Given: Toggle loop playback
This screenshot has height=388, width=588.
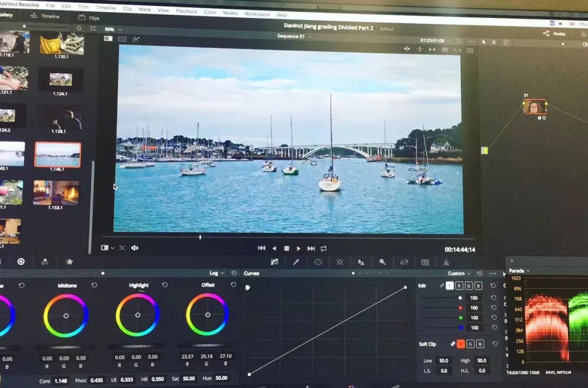Looking at the screenshot, I should click(x=323, y=248).
